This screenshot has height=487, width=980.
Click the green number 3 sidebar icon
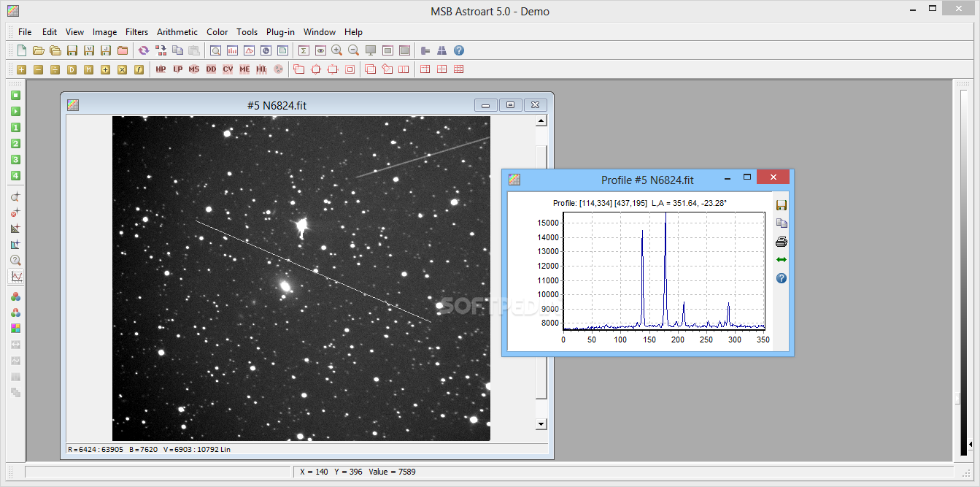click(15, 159)
